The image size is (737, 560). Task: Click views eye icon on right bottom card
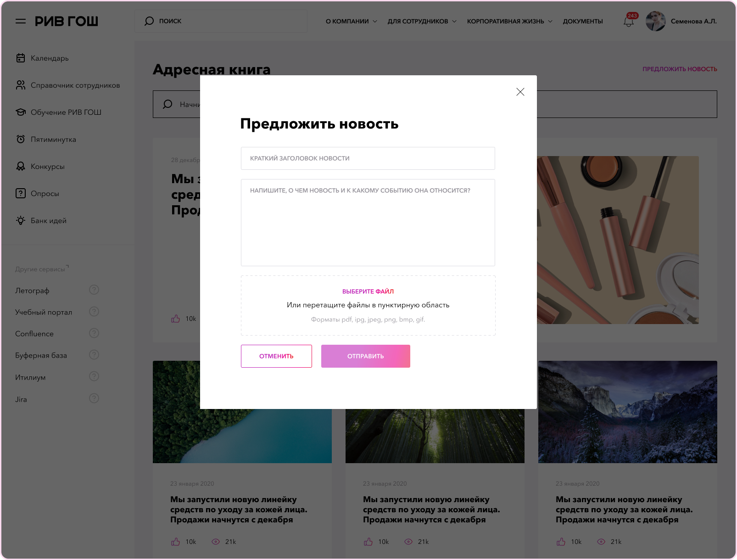pyautogui.click(x=601, y=542)
